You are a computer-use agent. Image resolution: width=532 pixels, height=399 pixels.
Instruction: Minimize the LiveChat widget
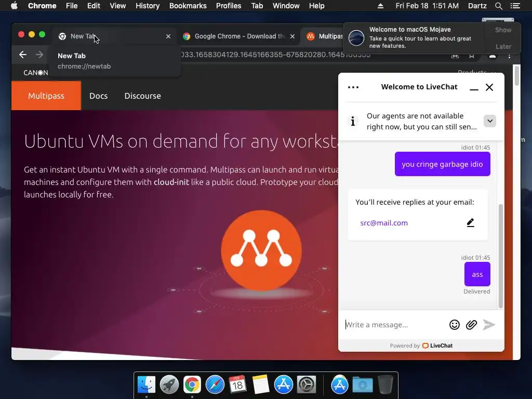coord(474,87)
